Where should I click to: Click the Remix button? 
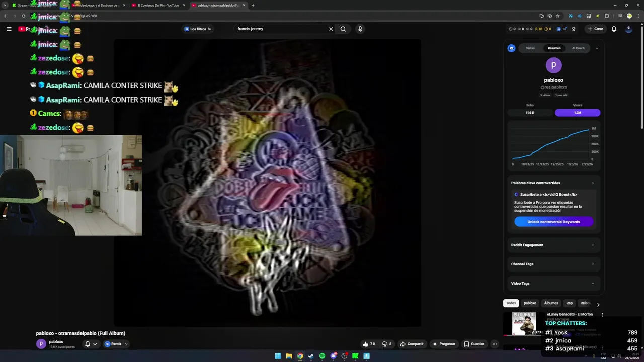click(x=113, y=344)
